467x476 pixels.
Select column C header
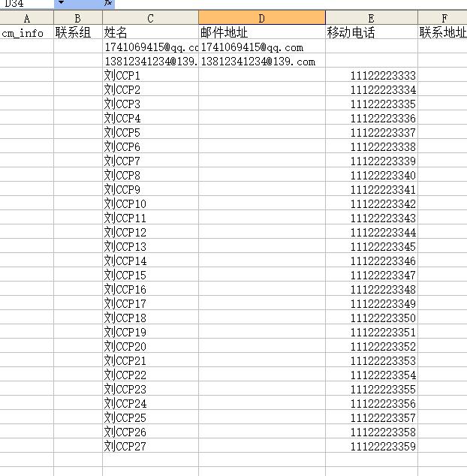point(150,18)
